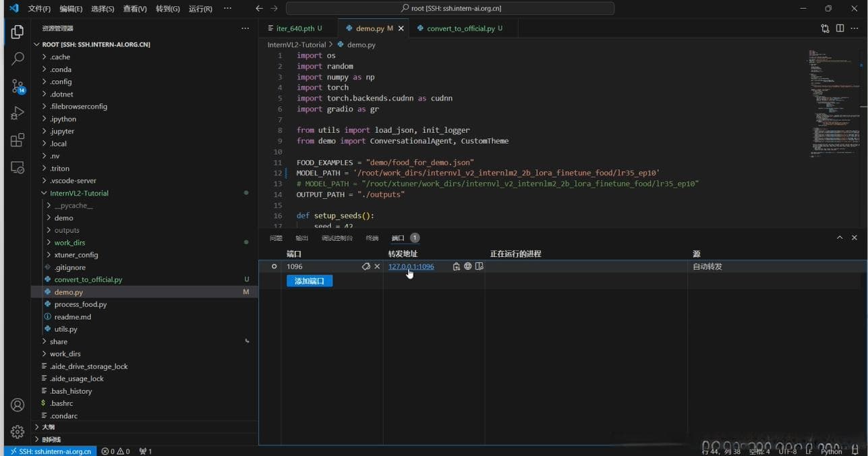The image size is (868, 456).
Task: Click label icon for port 1096
Action: pyautogui.click(x=366, y=266)
